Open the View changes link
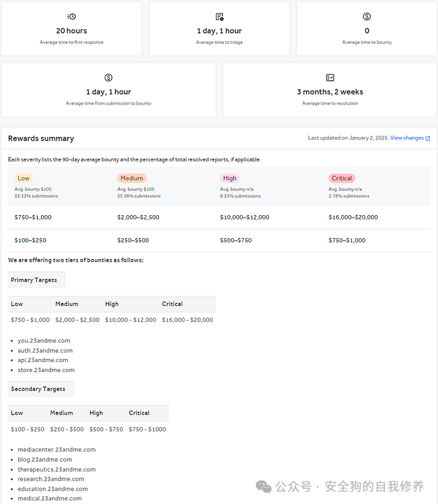The height and width of the screenshot is (504, 438). point(407,138)
